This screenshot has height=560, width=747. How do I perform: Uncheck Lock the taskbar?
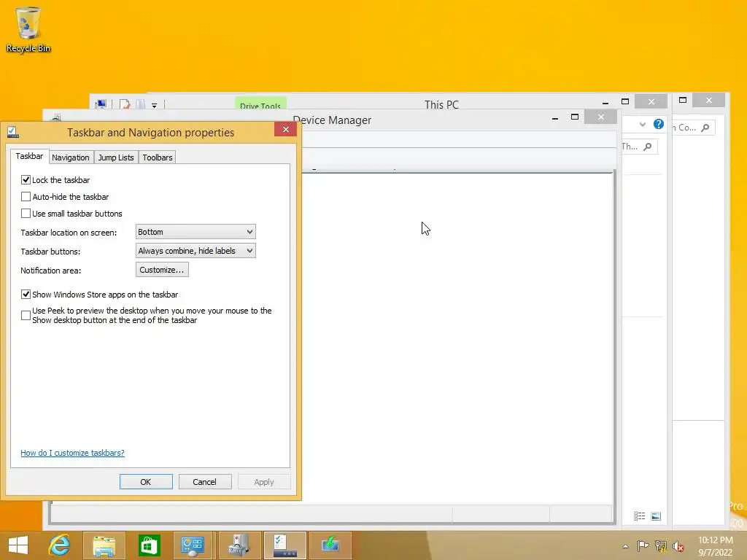(26, 180)
